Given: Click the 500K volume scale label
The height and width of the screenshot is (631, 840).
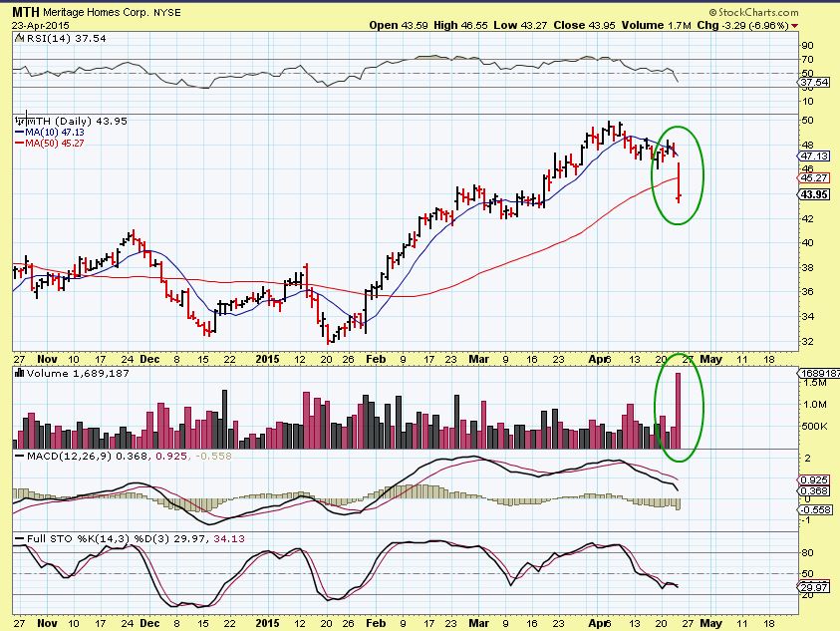Looking at the screenshot, I should pyautogui.click(x=814, y=427).
